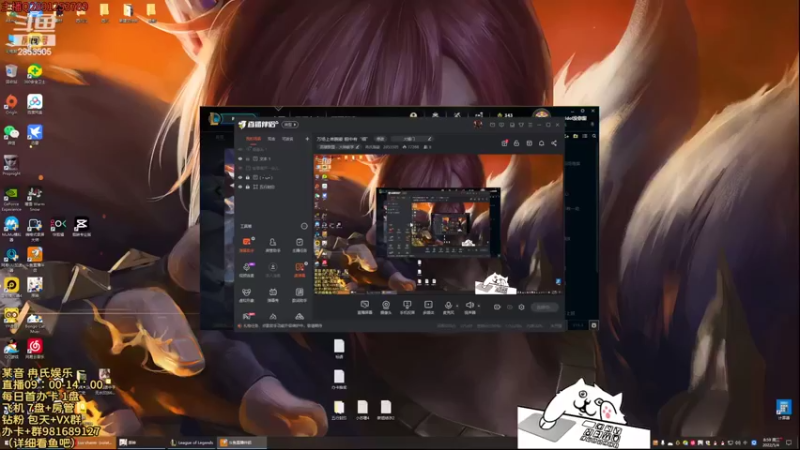Click the highlighted orange tool in the toolbox's first row
The height and width of the screenshot is (450, 800).
pos(247,244)
